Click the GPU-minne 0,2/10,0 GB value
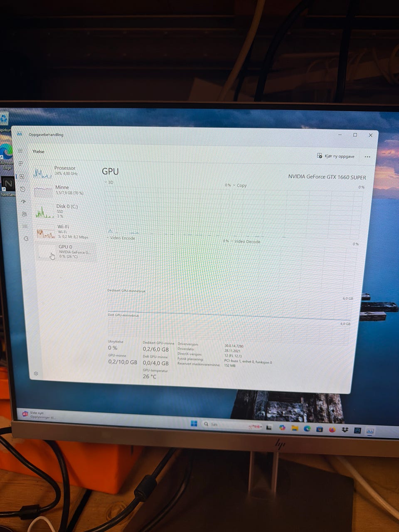The width and height of the screenshot is (399, 532). point(123,362)
